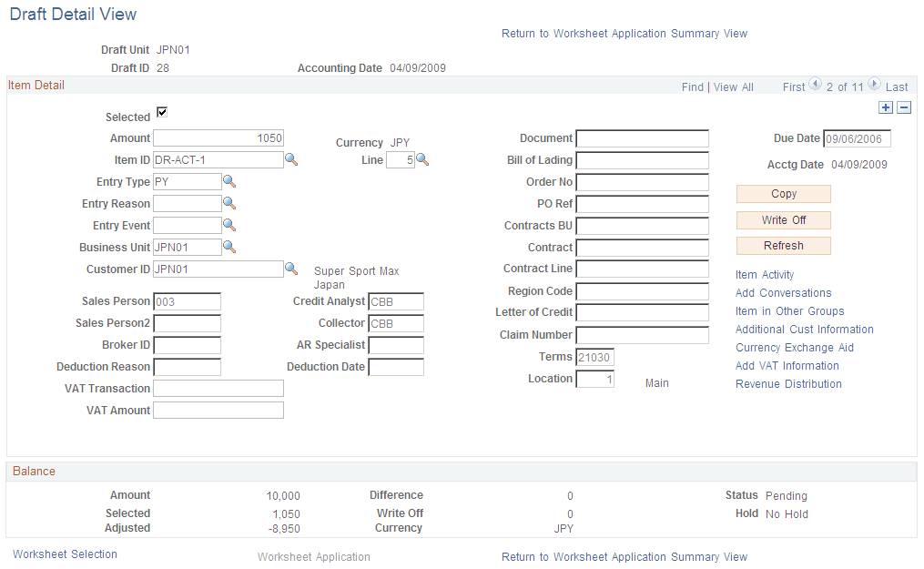Open the Business Unit lookup magnifier
Screen dimensions: 924x569
(x=229, y=247)
